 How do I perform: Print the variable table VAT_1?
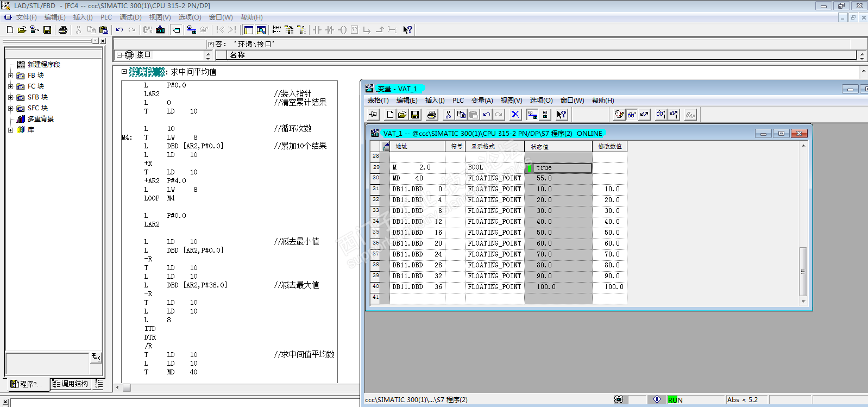[x=432, y=114]
